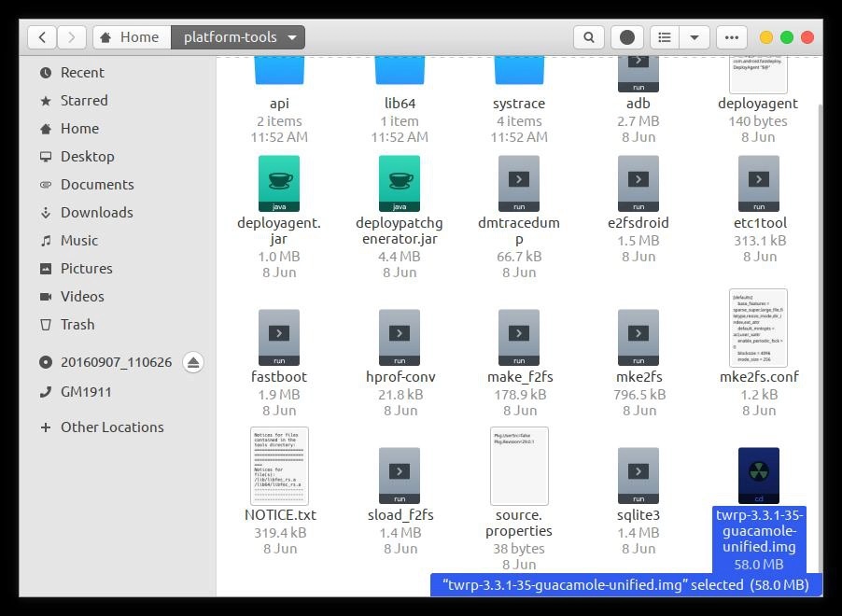Go back with the left arrow button
The height and width of the screenshot is (616, 842).
(42, 37)
